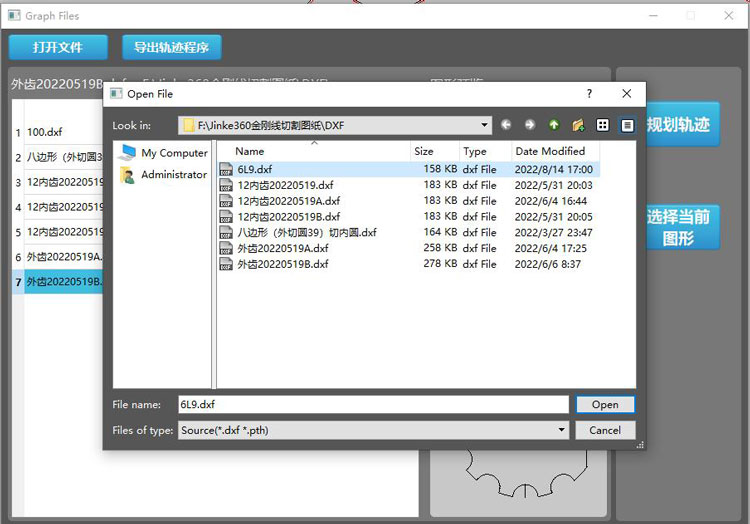The height and width of the screenshot is (524, 750).
Task: Select file name 12内齿20220519A.dxf in list
Action: click(x=288, y=201)
